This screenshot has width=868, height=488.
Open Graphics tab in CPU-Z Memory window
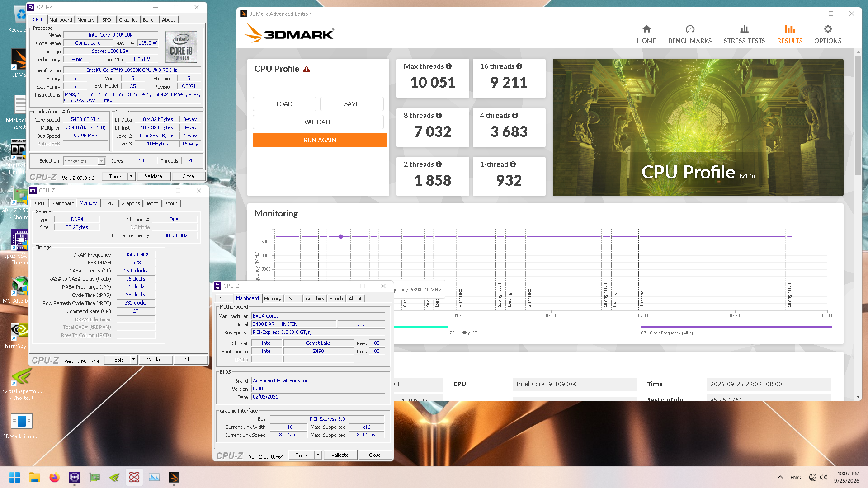coord(131,203)
